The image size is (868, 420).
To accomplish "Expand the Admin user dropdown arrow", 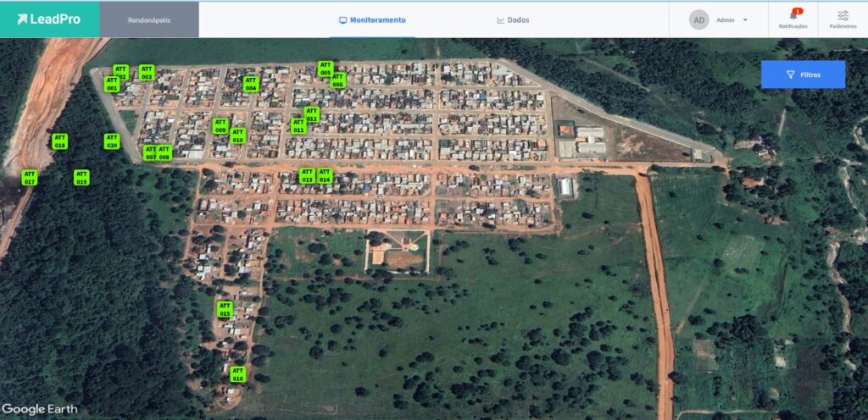I will 745,19.
